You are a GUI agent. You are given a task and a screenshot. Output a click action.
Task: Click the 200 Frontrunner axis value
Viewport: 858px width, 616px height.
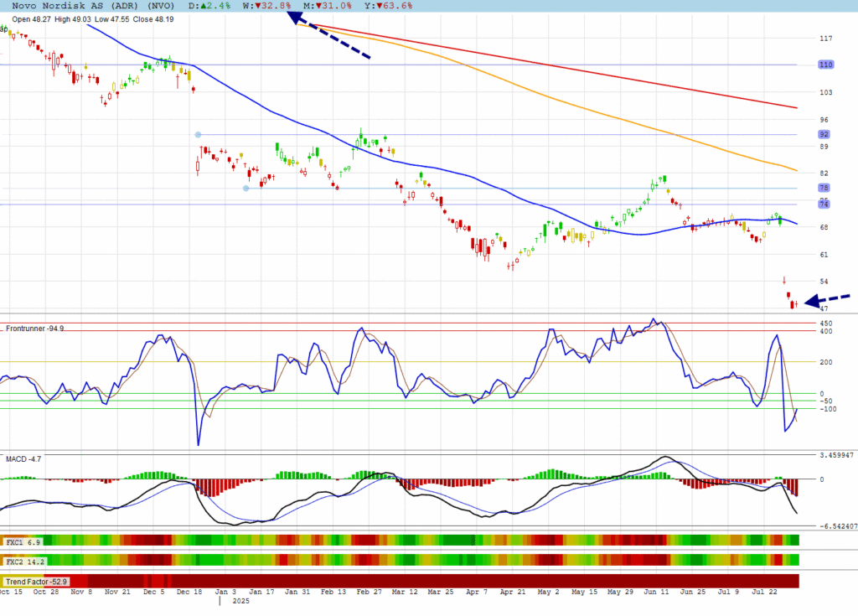click(x=825, y=362)
